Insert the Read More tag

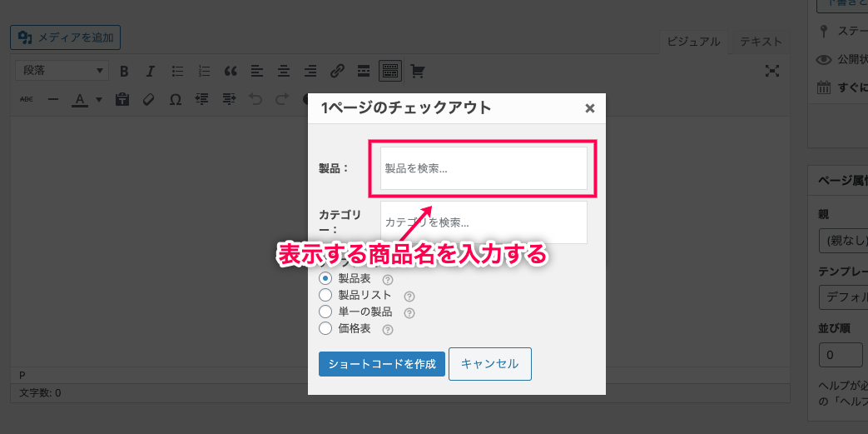coord(364,71)
